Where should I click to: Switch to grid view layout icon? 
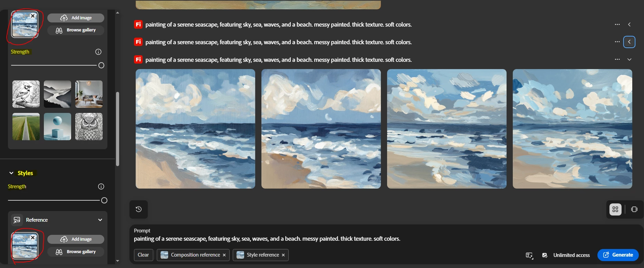point(615,209)
